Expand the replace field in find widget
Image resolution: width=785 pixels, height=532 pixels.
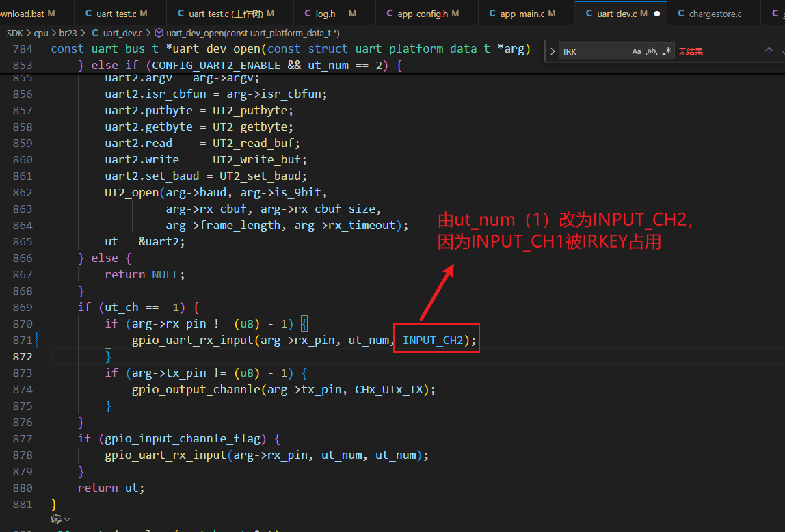(x=553, y=51)
